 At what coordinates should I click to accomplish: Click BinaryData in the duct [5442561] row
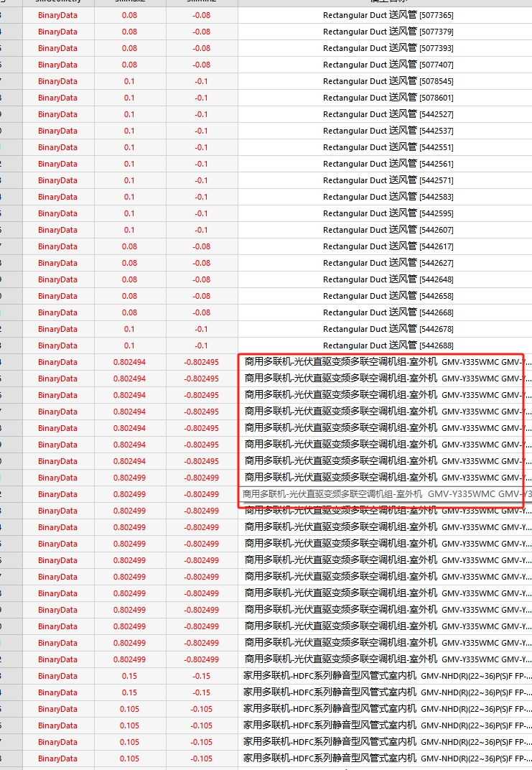(58, 164)
